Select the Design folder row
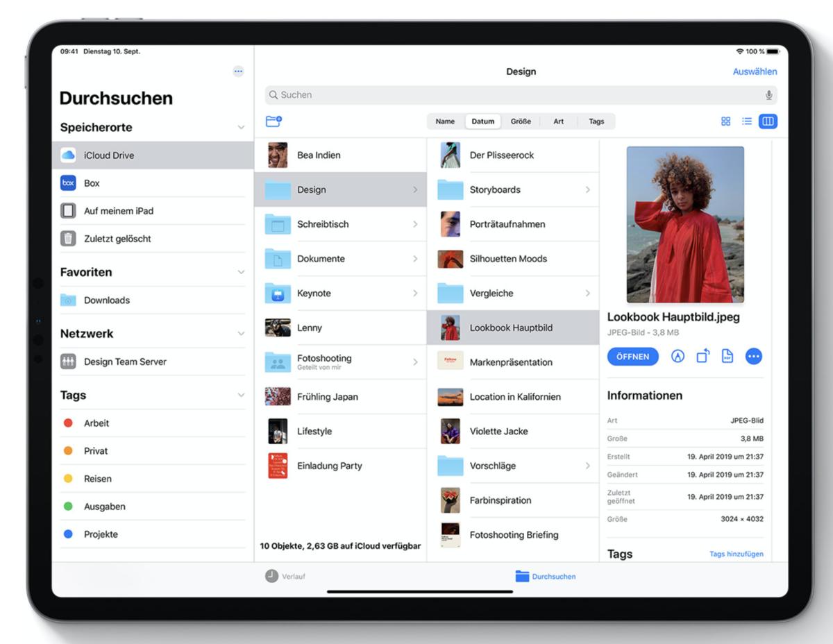Viewport: 833px width, 644px height. click(341, 189)
